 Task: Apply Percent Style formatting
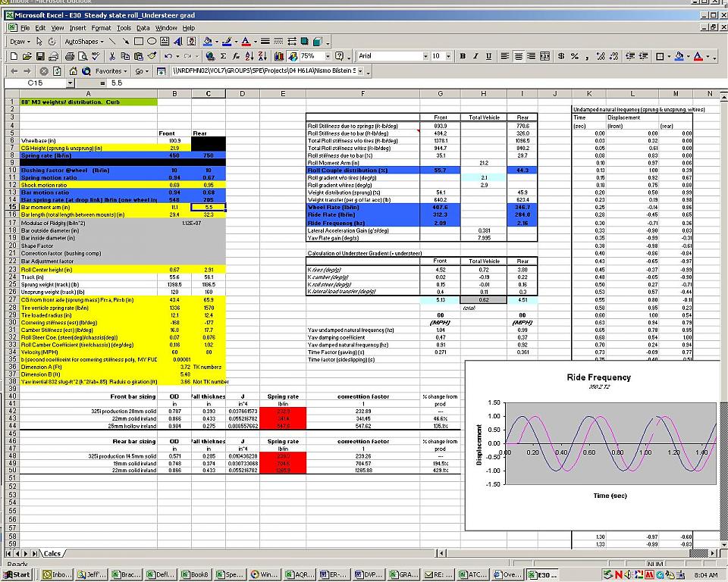(x=574, y=56)
